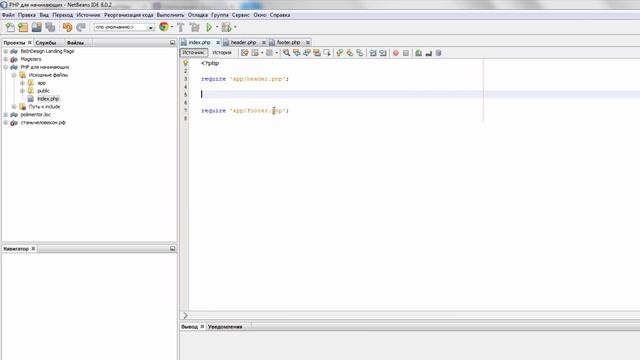Click the breadcrumb arrow below the editor
Screen dimensions: 640x360
[x=185, y=316]
